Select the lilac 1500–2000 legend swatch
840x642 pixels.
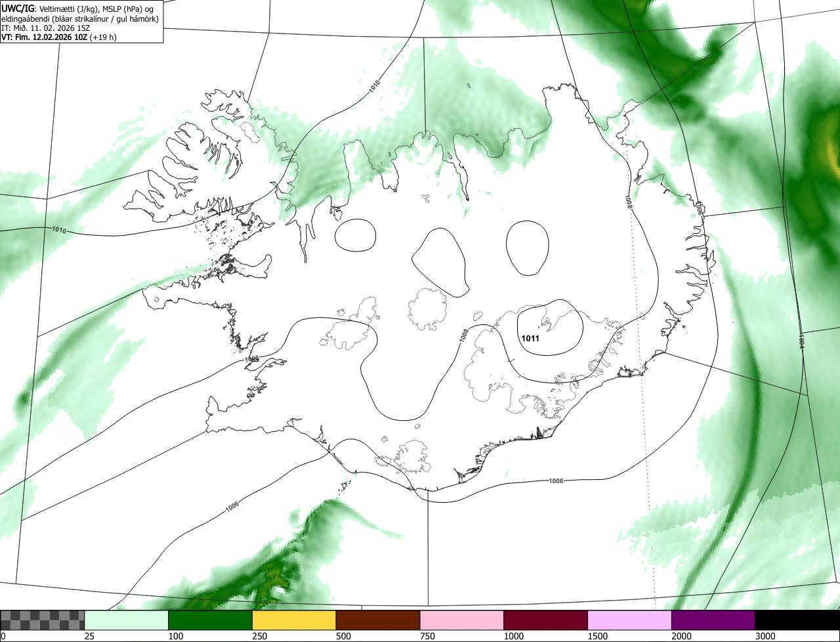pyautogui.click(x=630, y=620)
